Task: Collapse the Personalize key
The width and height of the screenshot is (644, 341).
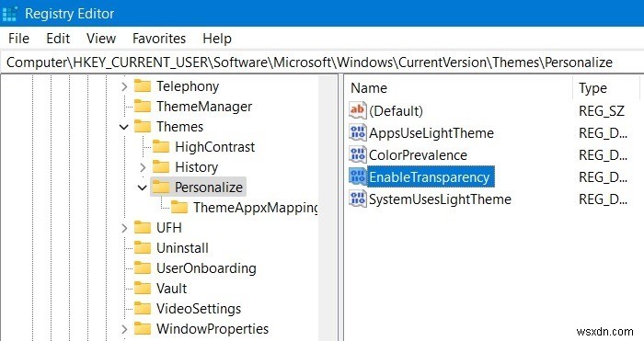Action: [x=142, y=188]
